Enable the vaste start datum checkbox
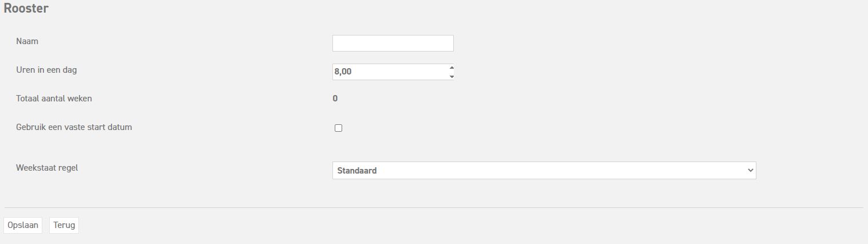The width and height of the screenshot is (868, 244). pyautogui.click(x=338, y=128)
